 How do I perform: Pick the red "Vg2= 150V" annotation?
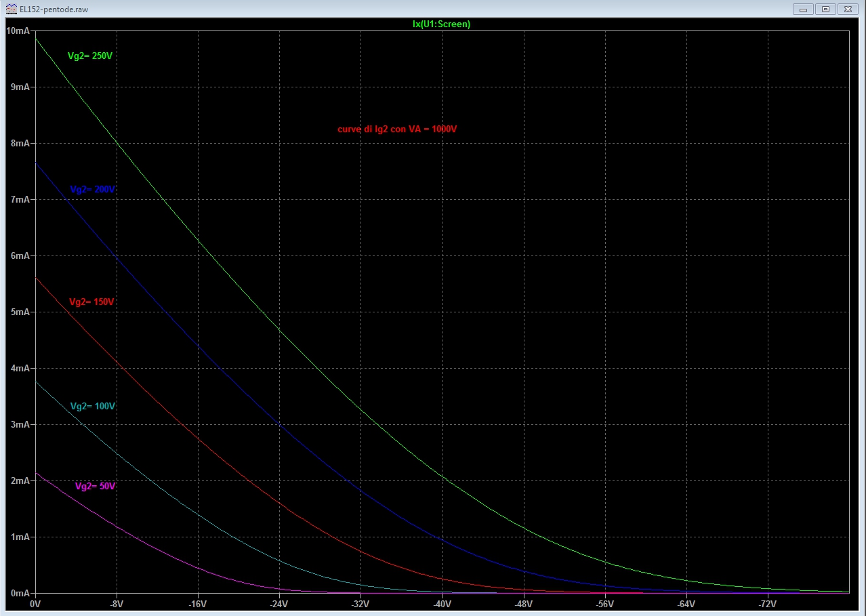(91, 302)
